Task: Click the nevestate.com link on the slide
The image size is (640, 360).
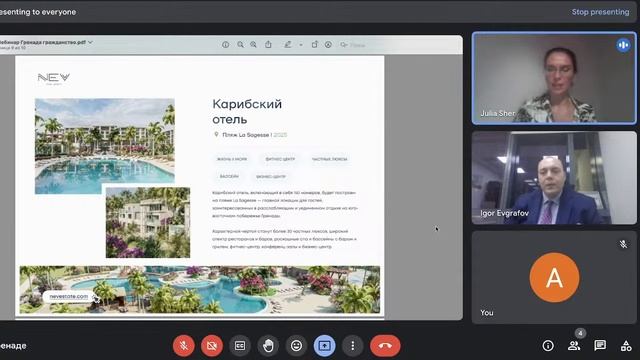Action: coord(69,296)
